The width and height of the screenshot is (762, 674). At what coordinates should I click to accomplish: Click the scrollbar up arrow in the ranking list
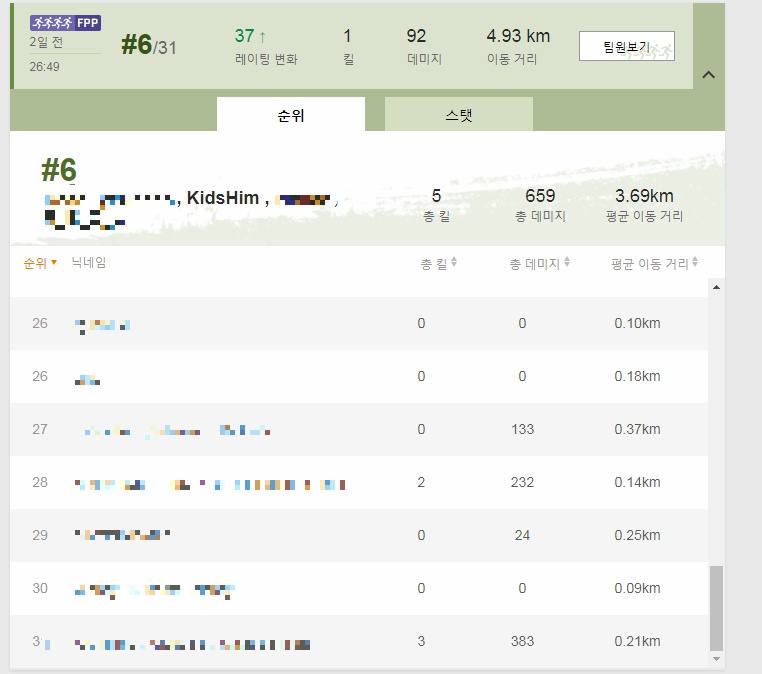[x=716, y=287]
